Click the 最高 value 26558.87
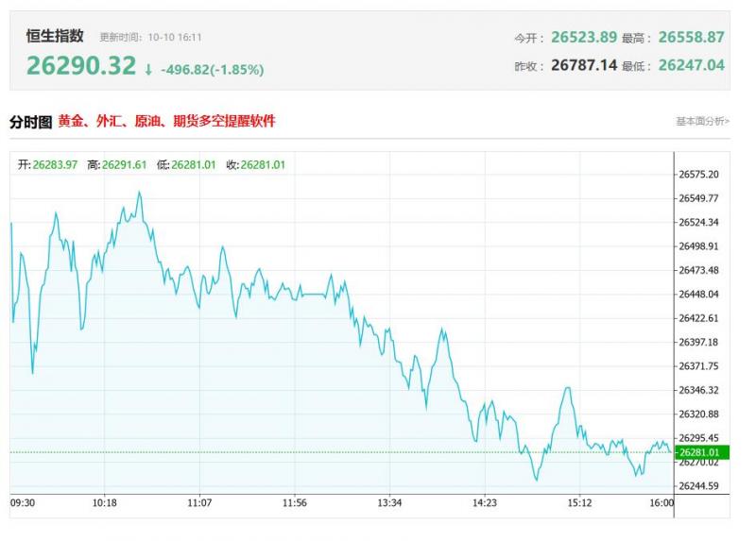The image size is (756, 541). 691,38
